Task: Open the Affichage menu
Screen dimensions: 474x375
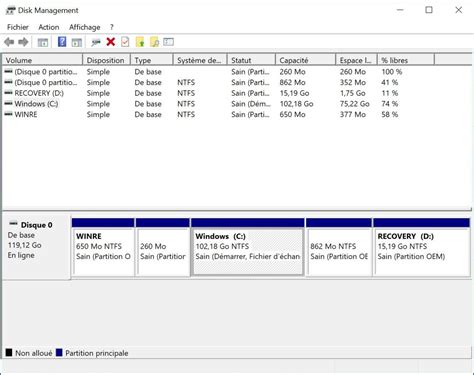Action: click(x=85, y=27)
